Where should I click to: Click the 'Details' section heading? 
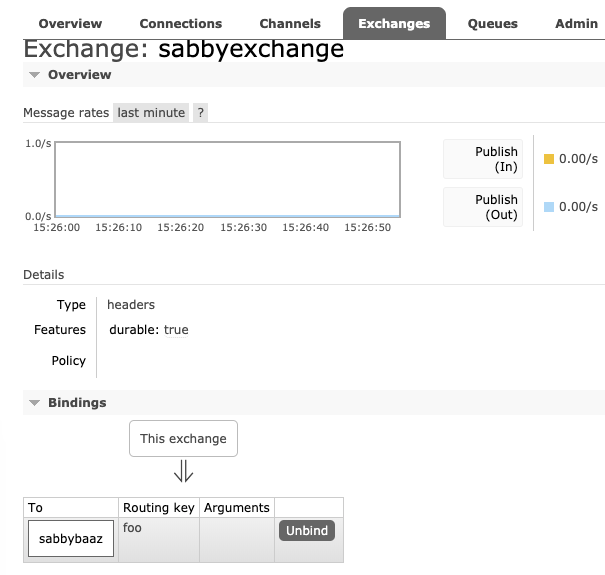point(44,275)
